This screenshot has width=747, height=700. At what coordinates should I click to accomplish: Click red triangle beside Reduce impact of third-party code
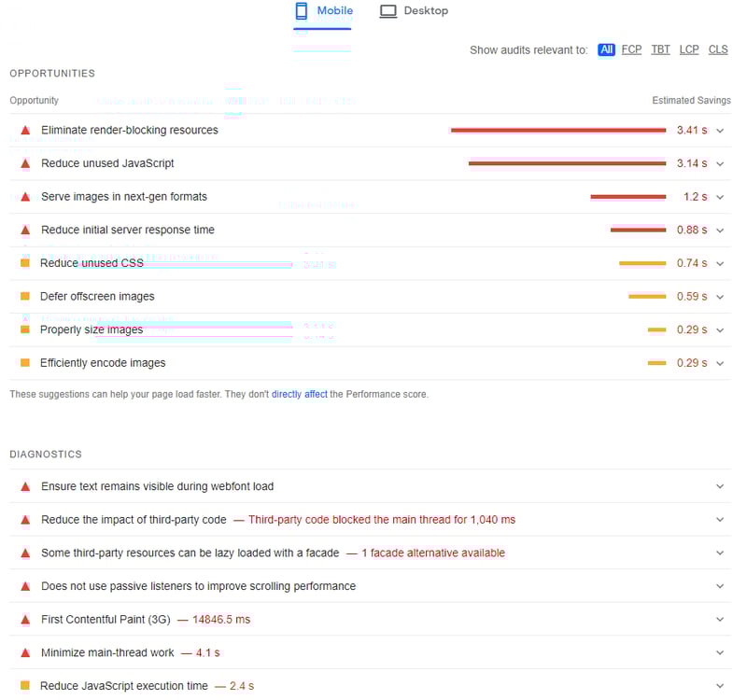pos(26,520)
